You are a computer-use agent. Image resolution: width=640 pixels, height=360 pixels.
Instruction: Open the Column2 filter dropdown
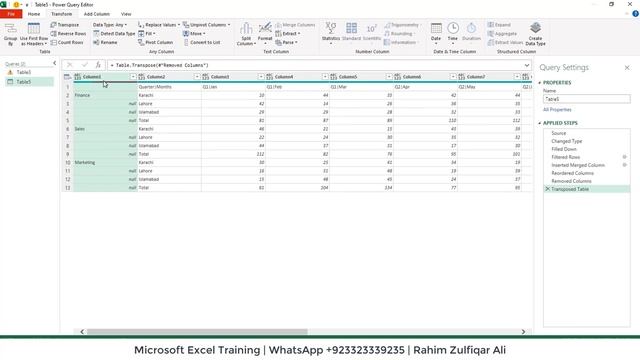click(197, 77)
